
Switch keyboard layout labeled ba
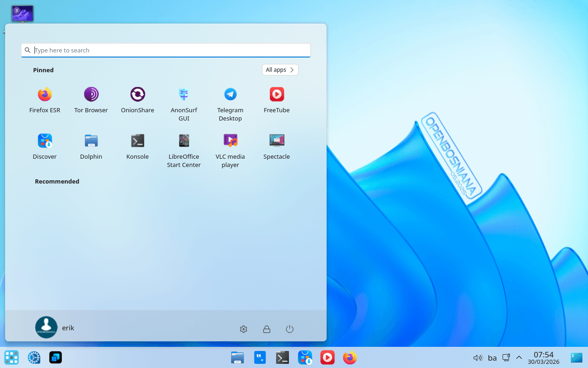point(492,357)
